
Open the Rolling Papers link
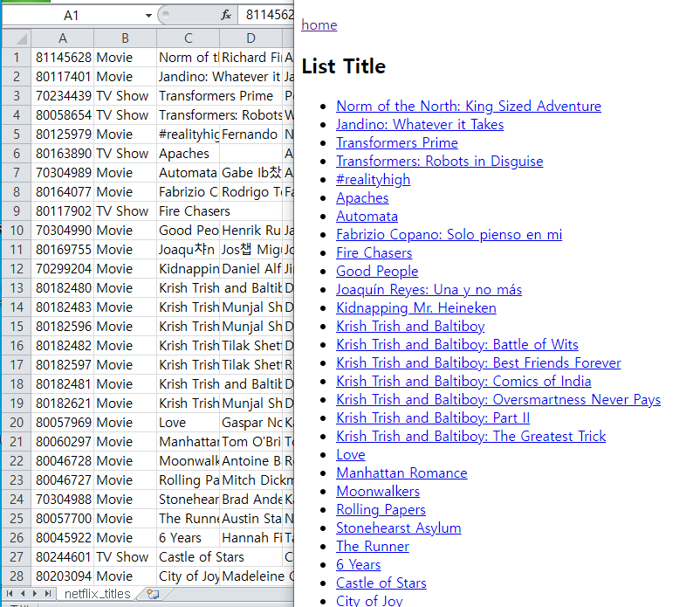tap(381, 509)
